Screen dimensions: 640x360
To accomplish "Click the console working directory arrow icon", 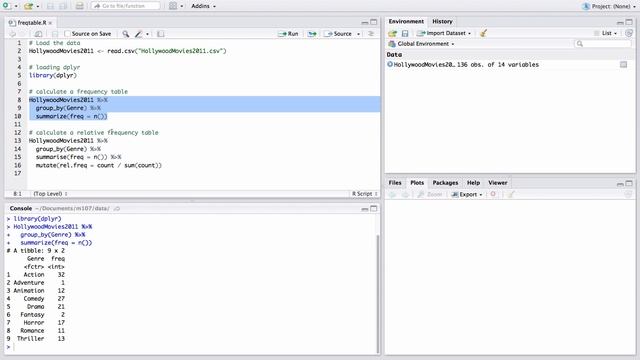I will pos(117,209).
